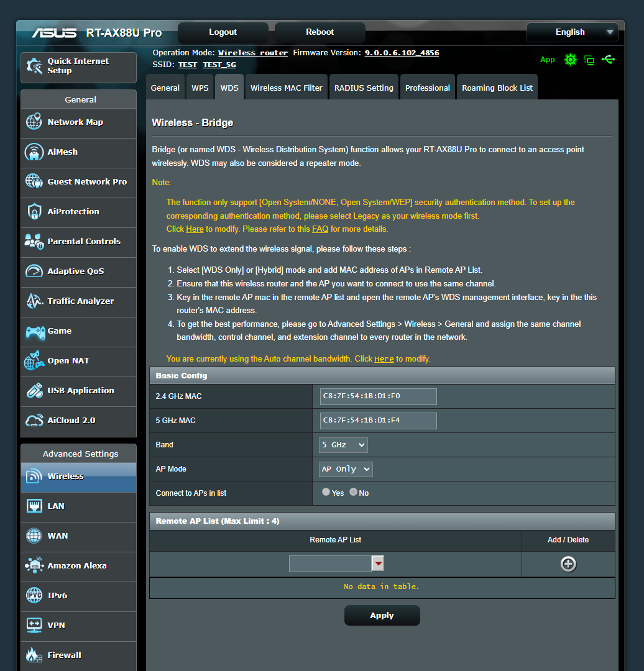Open AiMesh icon in sidebar

pyautogui.click(x=34, y=152)
